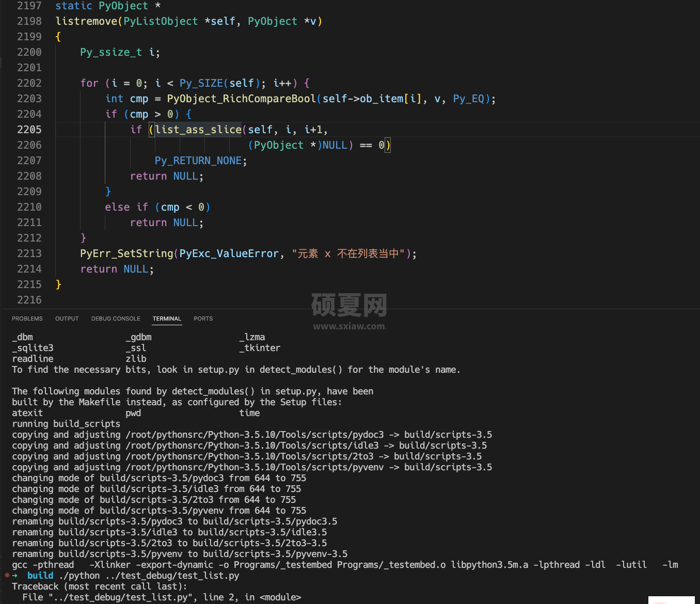Click the listremove function name
This screenshot has height=604, width=700.
tap(87, 21)
